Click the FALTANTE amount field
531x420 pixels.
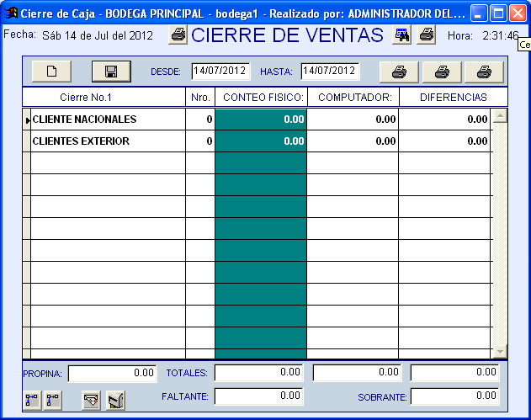[x=260, y=396]
